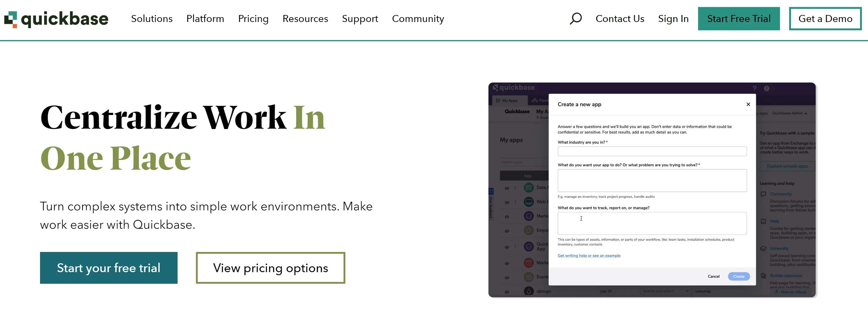Open the three-dot menu on the Web app row
Screen dimensions: 868x318
pos(515,202)
